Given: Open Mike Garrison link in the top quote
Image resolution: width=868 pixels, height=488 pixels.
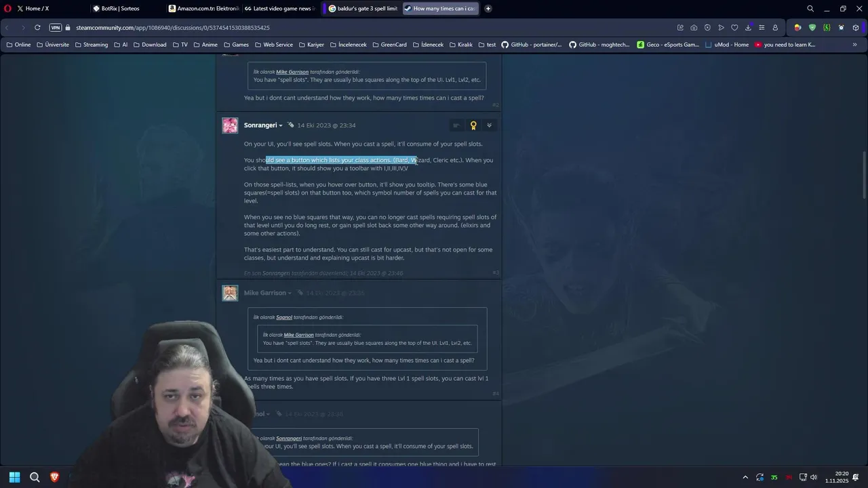Looking at the screenshot, I should (292, 72).
